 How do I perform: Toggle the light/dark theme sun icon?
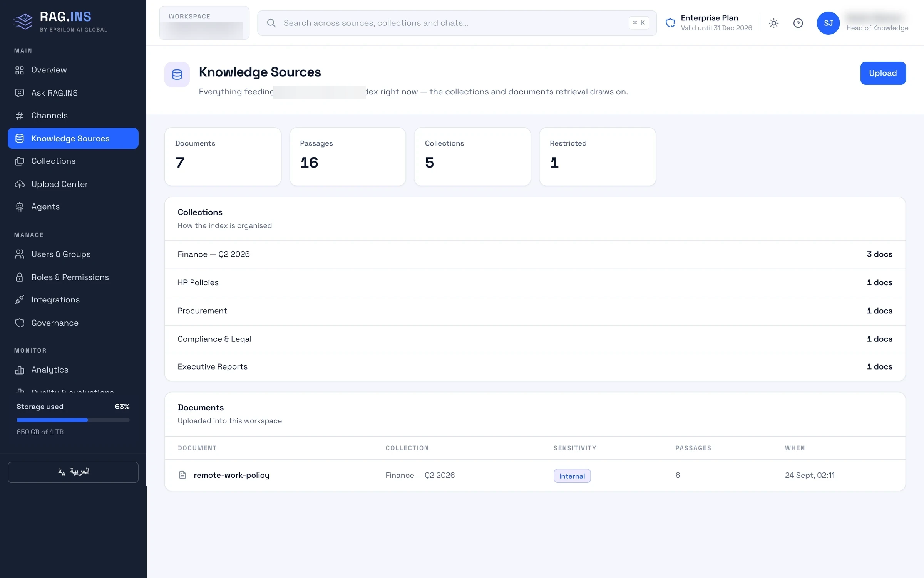[x=774, y=23]
